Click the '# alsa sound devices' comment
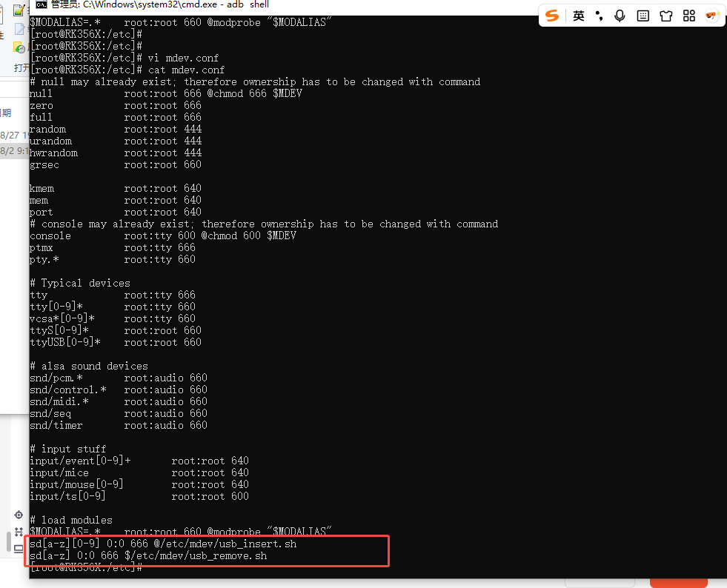This screenshot has height=588, width=727. pyautogui.click(x=88, y=366)
